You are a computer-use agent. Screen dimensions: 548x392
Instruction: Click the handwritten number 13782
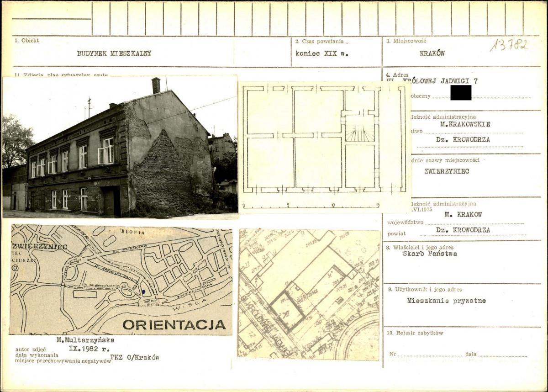(x=509, y=45)
